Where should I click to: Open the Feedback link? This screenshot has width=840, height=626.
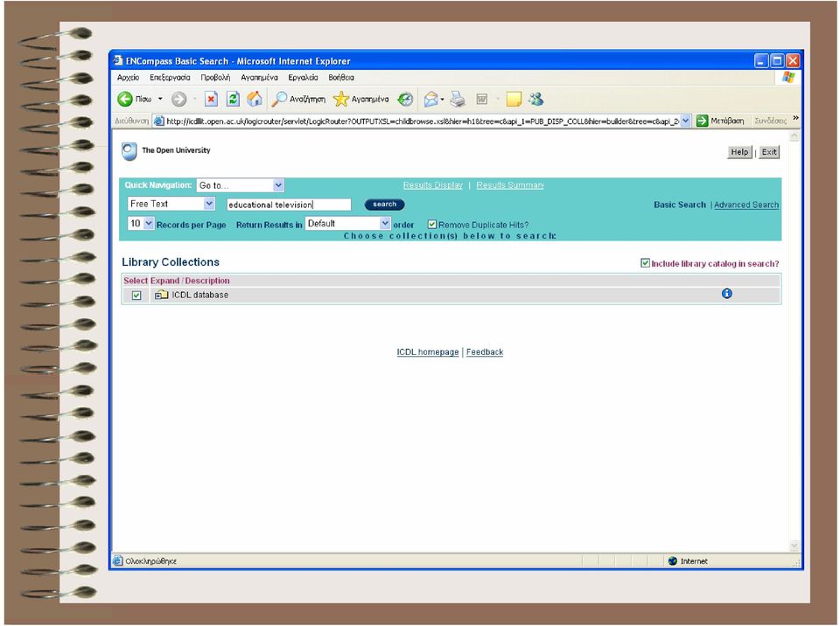(484, 351)
